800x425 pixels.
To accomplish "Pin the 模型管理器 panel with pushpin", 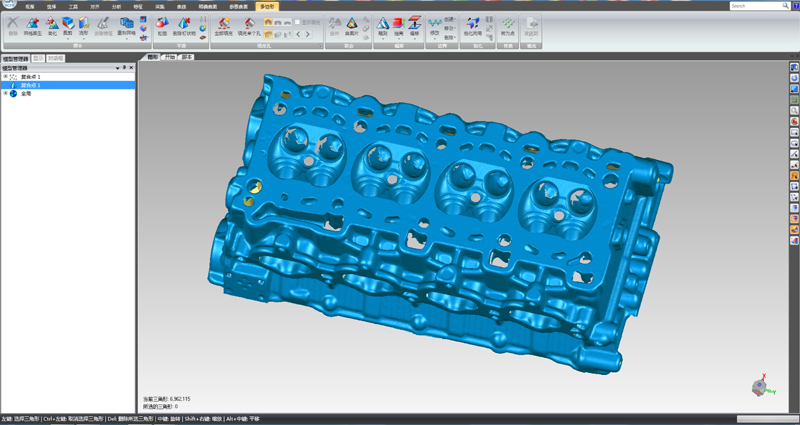I will click(123, 67).
